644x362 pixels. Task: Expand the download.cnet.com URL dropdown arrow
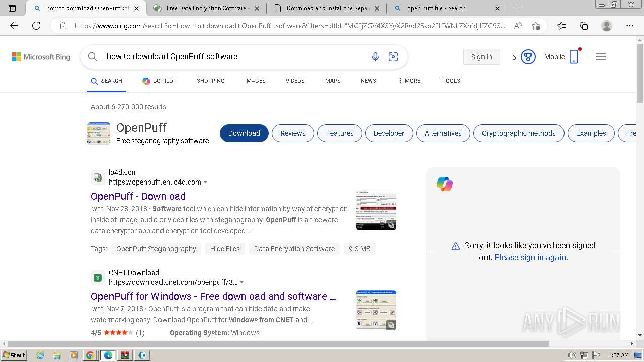[x=242, y=282]
